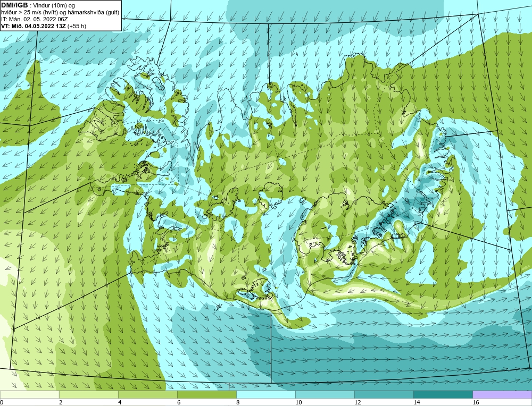Click the init time 'IT: Mán. 02. 05. 2022 06Z'
Viewport: 532px width, 406px height.
[34, 19]
